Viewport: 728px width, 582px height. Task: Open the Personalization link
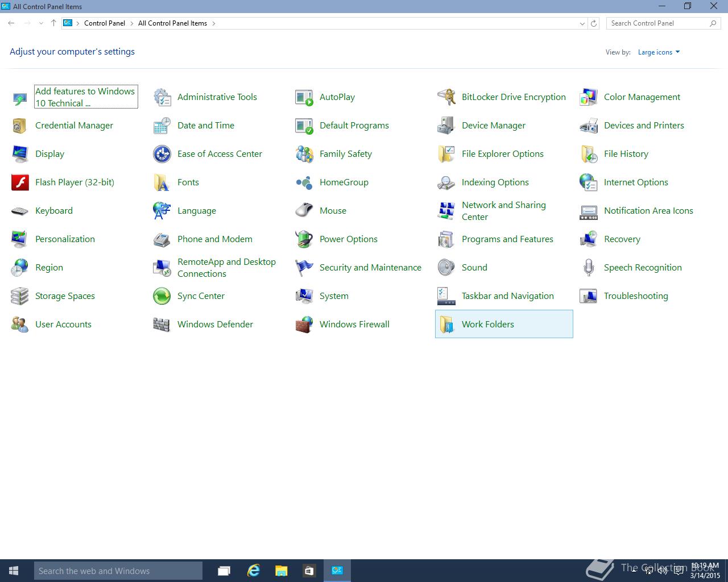click(65, 239)
